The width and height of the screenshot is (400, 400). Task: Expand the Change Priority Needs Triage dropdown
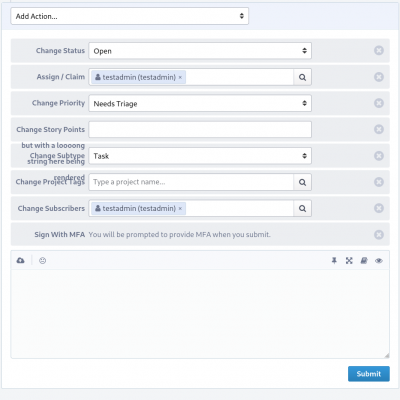click(200, 103)
